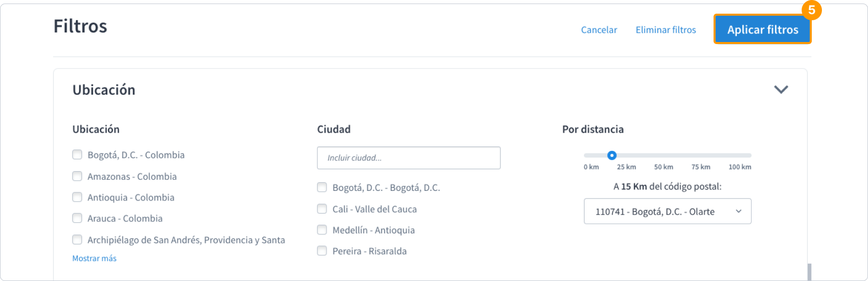Screen dimensions: 868x281
Task: Click the Incluir ciudad input field
Action: (x=408, y=158)
